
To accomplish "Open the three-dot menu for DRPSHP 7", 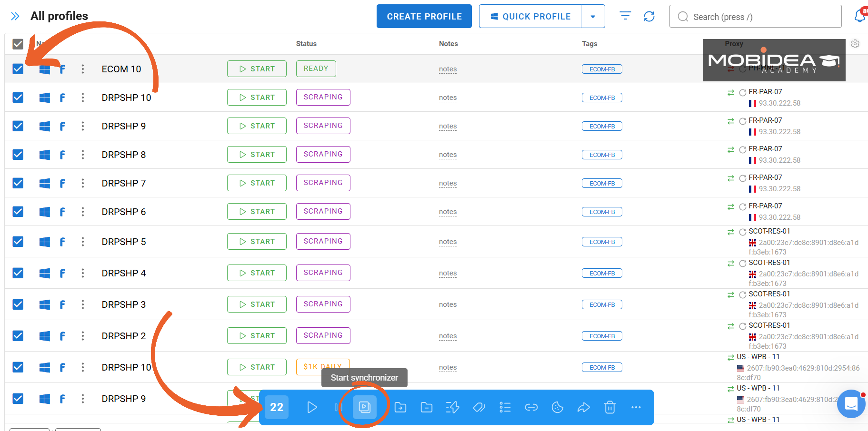I will click(83, 183).
